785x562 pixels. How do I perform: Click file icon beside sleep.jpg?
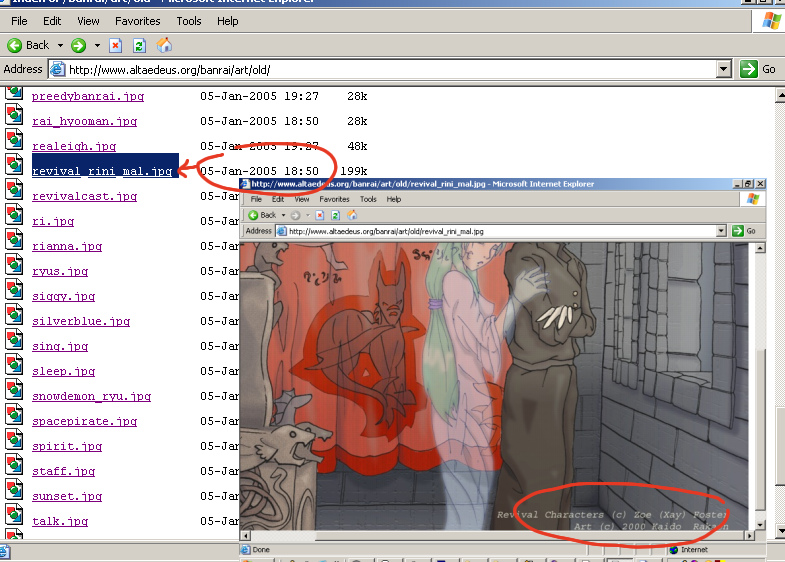point(14,365)
